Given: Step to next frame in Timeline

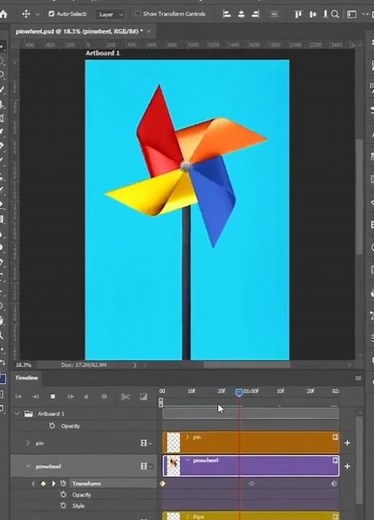Looking at the screenshot, I should (x=70, y=397).
